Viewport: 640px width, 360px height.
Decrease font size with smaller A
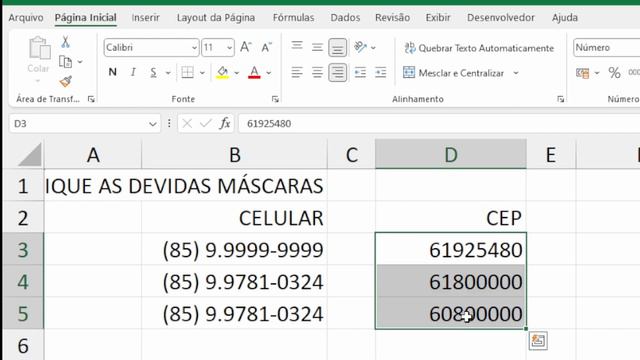point(267,47)
